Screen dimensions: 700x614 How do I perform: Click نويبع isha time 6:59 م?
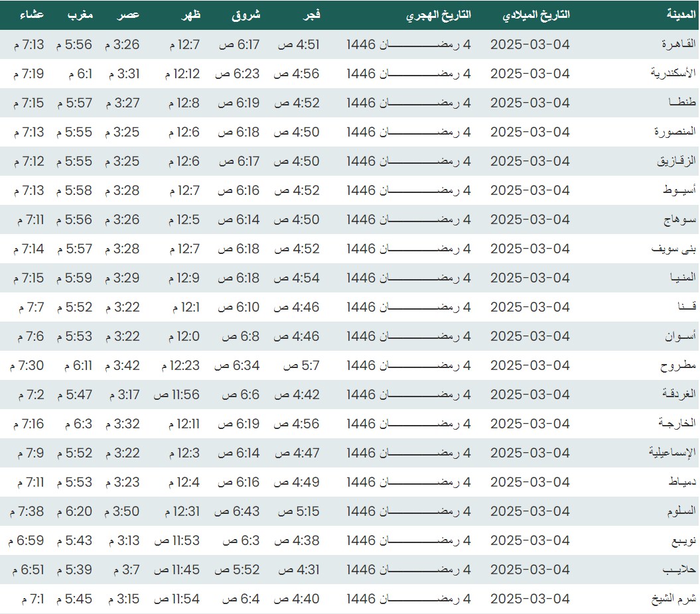(27, 540)
